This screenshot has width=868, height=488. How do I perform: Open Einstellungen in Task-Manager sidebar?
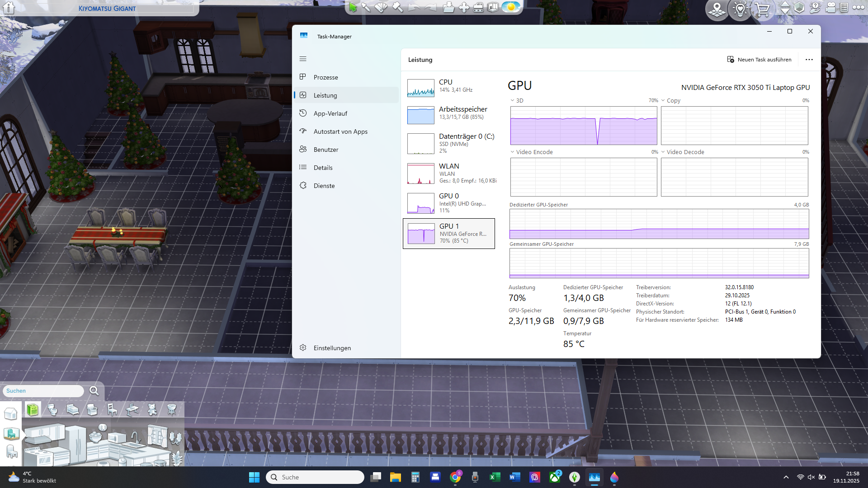click(332, 348)
